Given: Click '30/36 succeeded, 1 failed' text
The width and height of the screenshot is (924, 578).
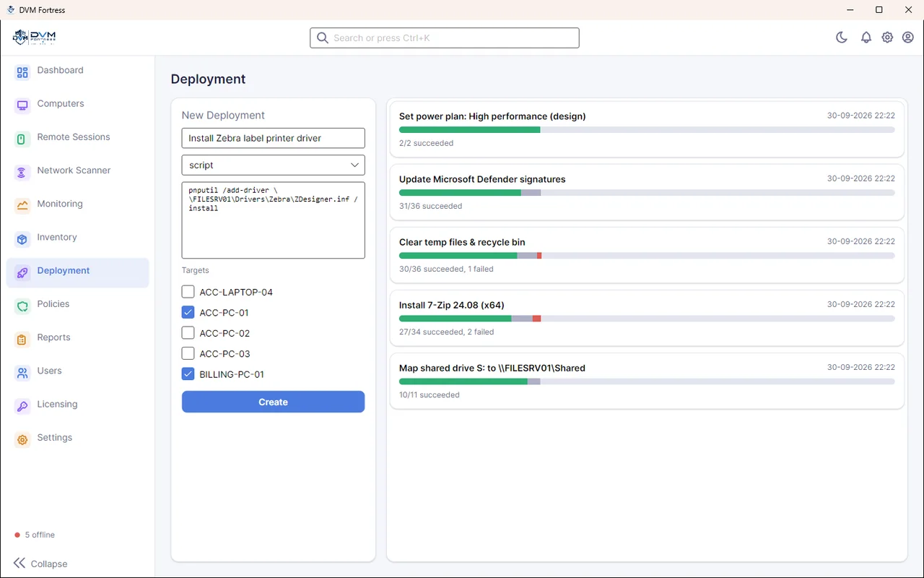Looking at the screenshot, I should tap(446, 269).
